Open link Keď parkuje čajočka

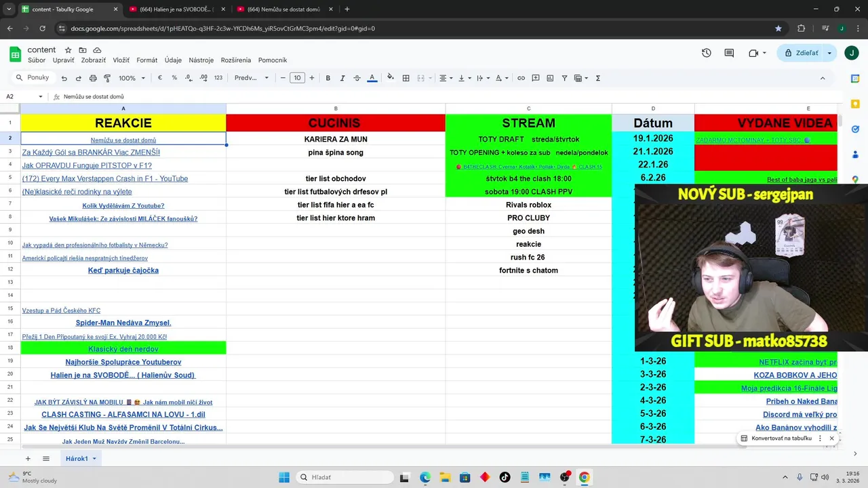123,270
